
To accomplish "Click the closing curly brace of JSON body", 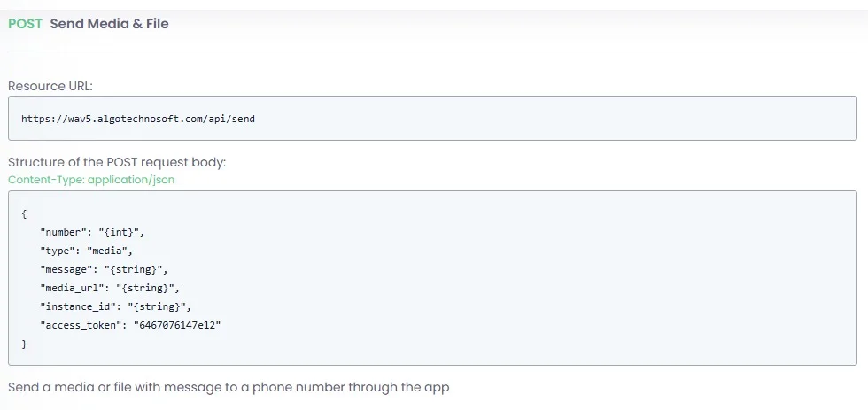I will point(24,344).
